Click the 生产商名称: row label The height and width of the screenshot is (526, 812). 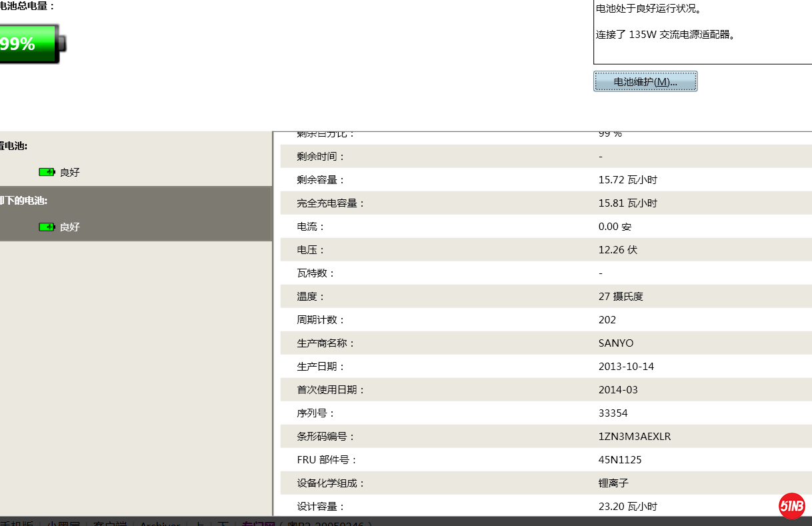[326, 343]
